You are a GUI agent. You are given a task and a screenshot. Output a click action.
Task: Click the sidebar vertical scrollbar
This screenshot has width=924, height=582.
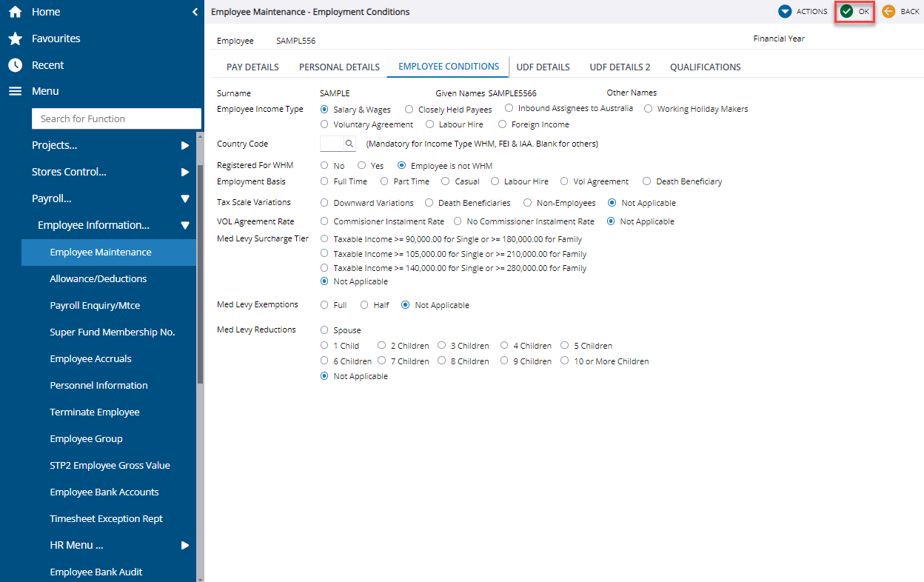(x=200, y=274)
